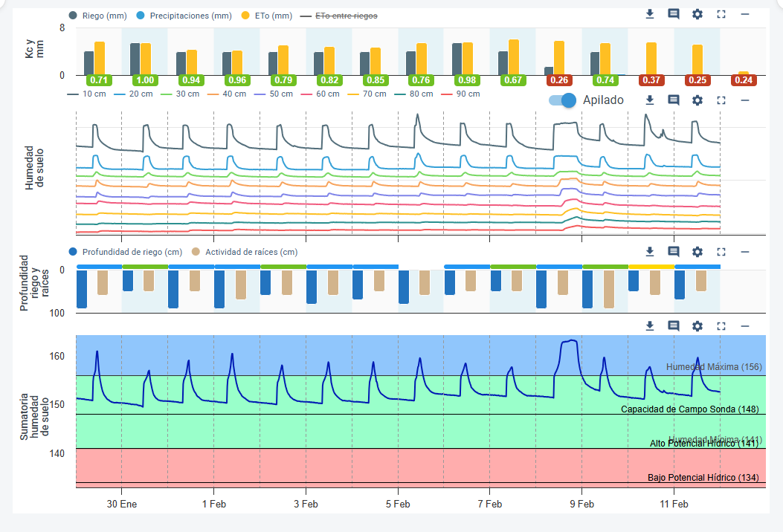Image resolution: width=783 pixels, height=532 pixels.
Task: Open settings gear of Humedad de suelo chart
Action: click(697, 100)
